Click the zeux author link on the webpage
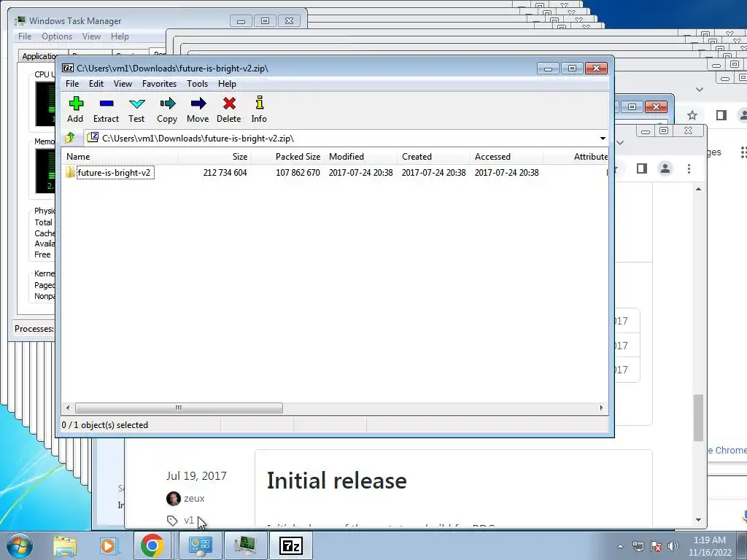The width and height of the screenshot is (747, 560). pyautogui.click(x=194, y=498)
